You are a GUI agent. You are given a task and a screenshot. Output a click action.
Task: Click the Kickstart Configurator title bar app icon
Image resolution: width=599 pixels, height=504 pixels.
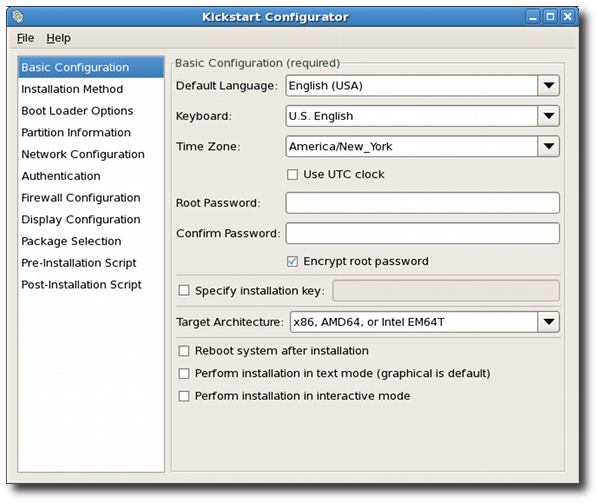18,16
